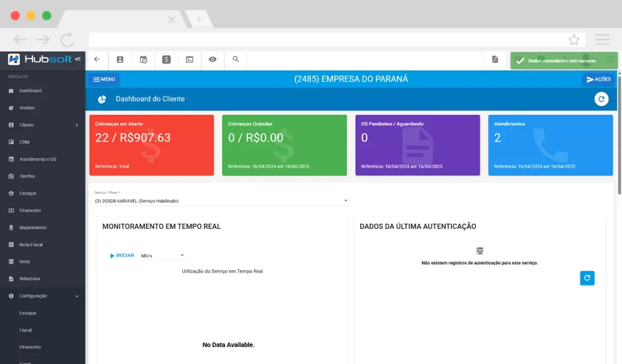Click INICIAR to start real-time monitoring
This screenshot has height=364, width=622.
pos(122,255)
